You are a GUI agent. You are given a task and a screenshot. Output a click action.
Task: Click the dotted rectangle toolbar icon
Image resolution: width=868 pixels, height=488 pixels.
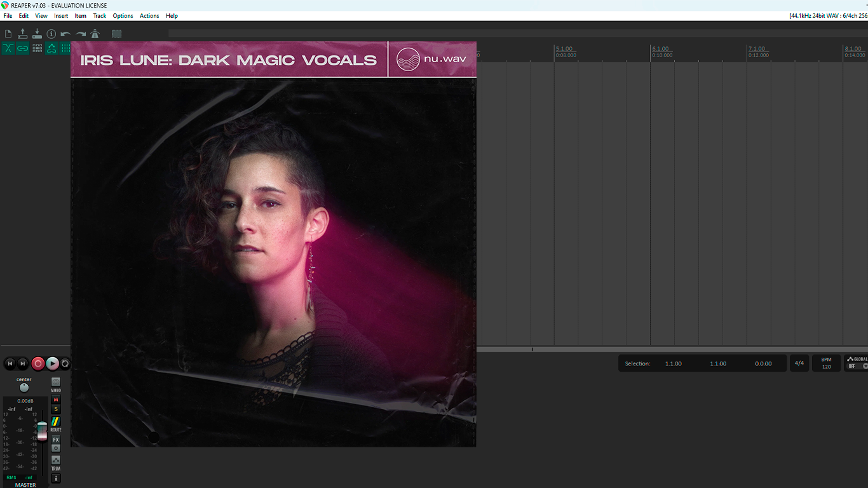[116, 34]
